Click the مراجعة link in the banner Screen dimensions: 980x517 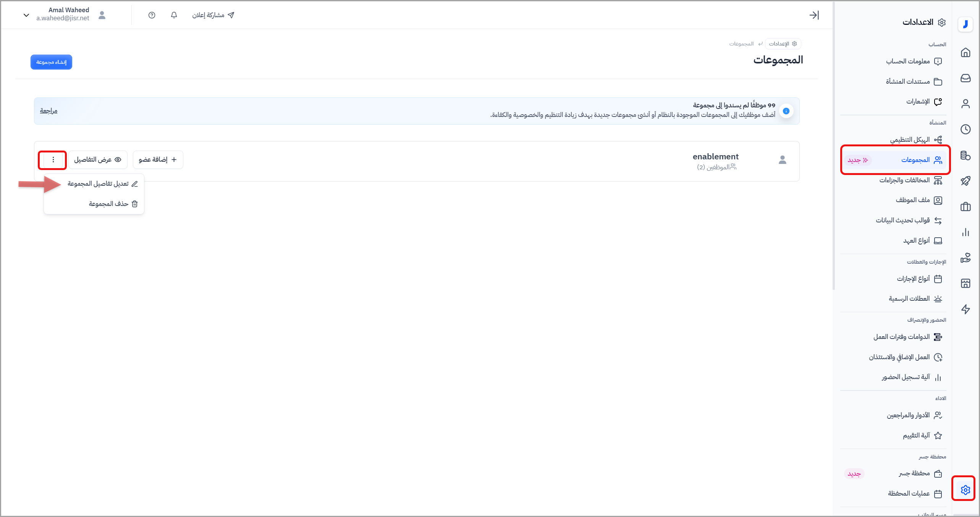coord(49,111)
